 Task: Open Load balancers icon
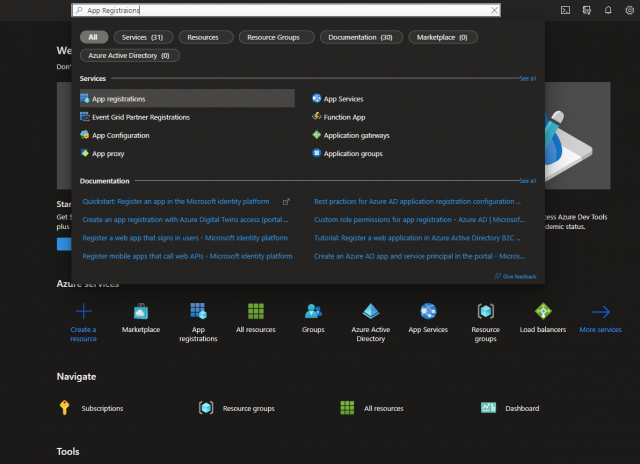543,311
